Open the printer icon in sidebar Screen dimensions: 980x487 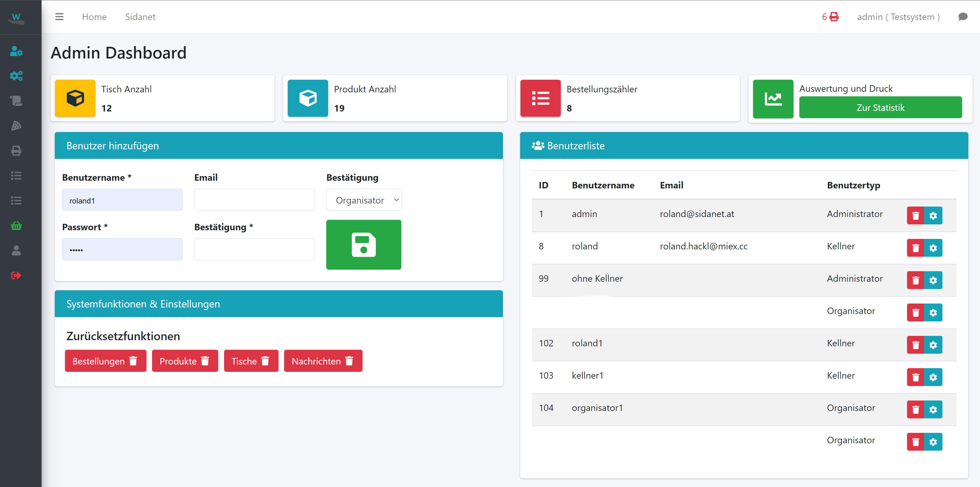(16, 151)
